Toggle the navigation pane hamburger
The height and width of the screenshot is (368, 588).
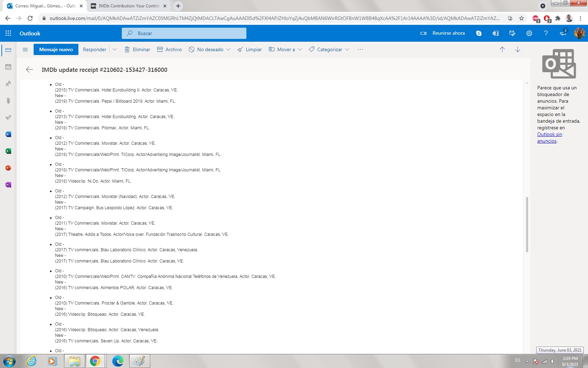(x=25, y=49)
